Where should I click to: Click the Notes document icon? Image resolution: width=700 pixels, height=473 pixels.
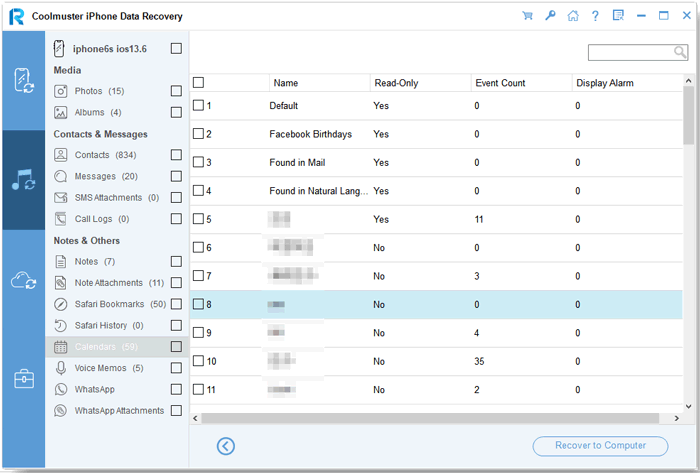60,261
